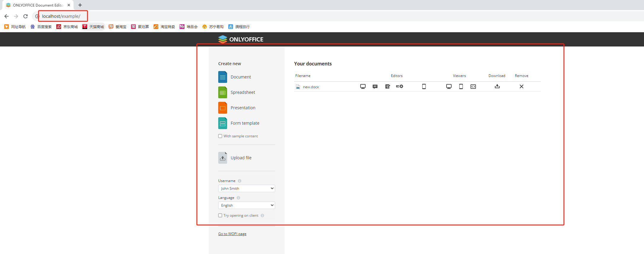The height and width of the screenshot is (254, 644).
Task: View site information icon in address bar
Action: click(x=37, y=16)
